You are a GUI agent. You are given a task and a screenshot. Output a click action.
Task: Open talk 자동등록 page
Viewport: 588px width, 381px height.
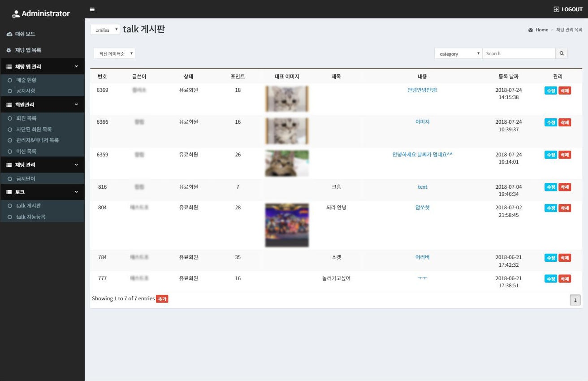click(31, 216)
